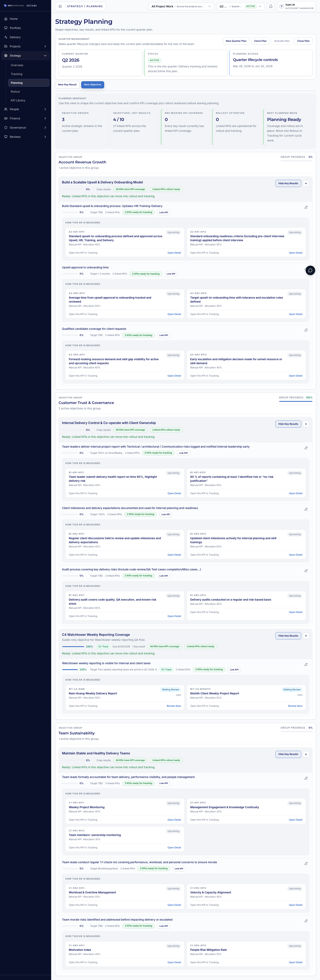Click the New Quarter Plan button
The image size is (320, 980).
point(236,41)
